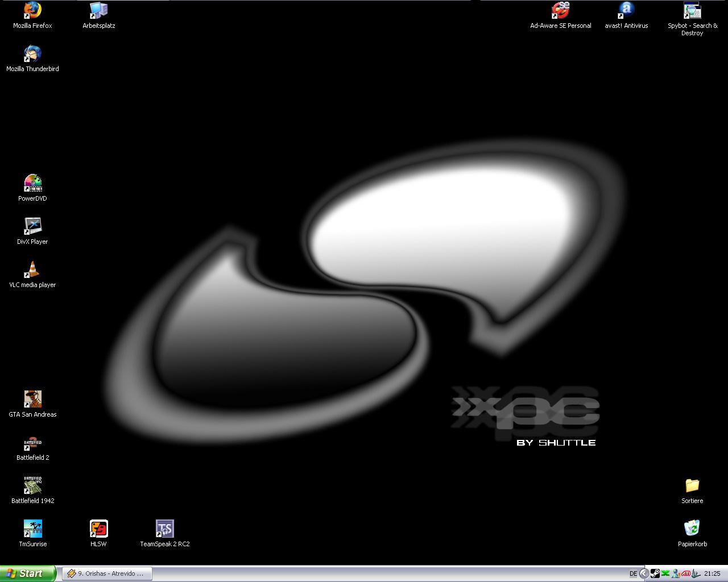Click the VLC media player cone icon
The height and width of the screenshot is (582, 728).
(x=32, y=270)
